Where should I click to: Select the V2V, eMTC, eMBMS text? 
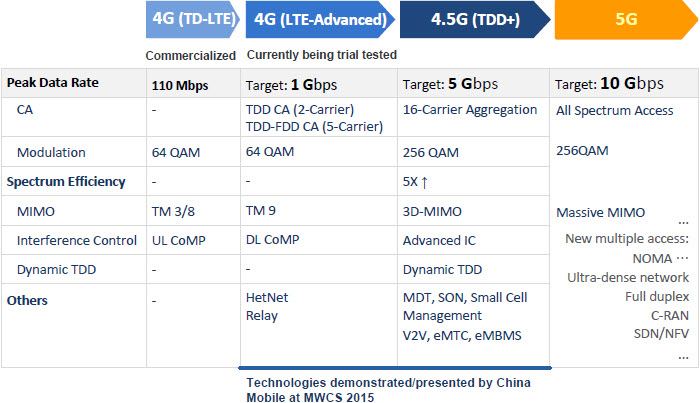[462, 336]
